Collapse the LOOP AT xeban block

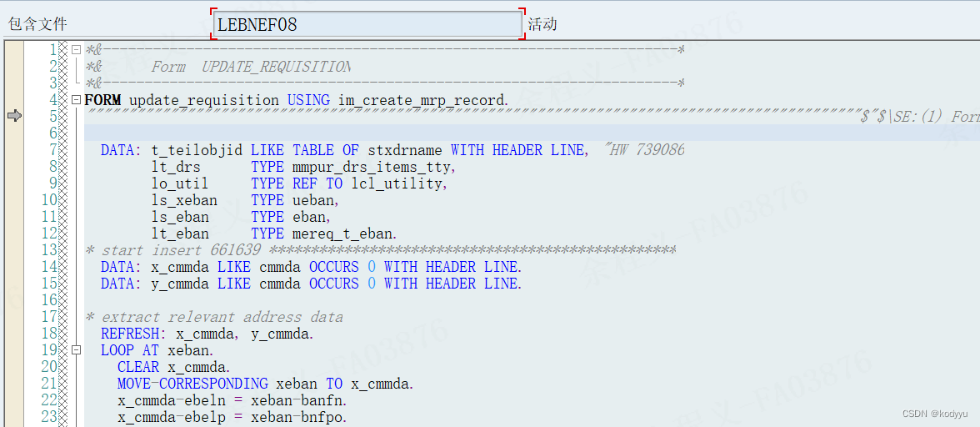point(77,350)
